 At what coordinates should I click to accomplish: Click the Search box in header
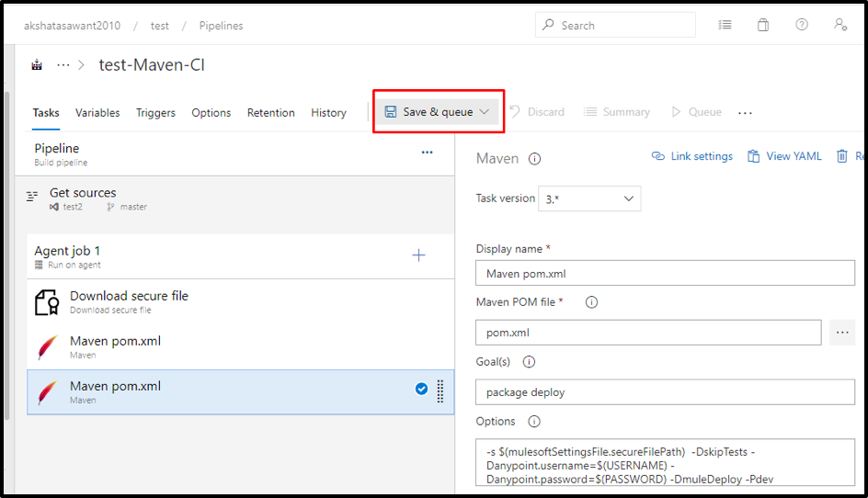click(615, 26)
